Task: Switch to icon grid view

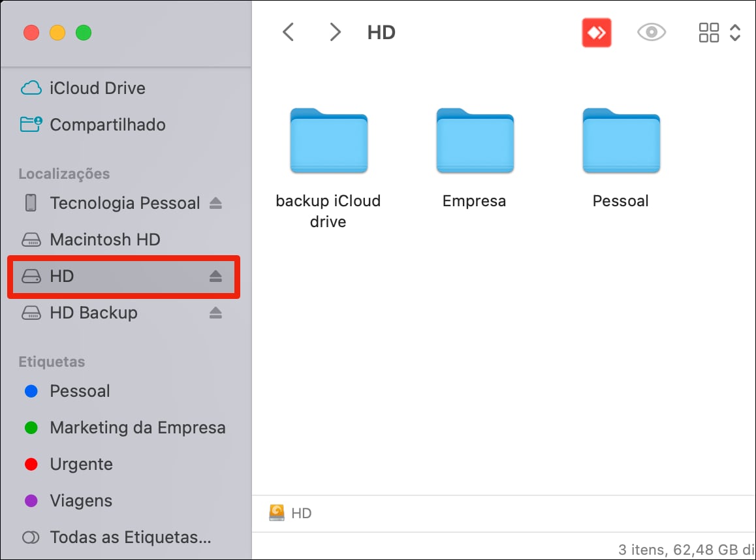Action: (708, 33)
